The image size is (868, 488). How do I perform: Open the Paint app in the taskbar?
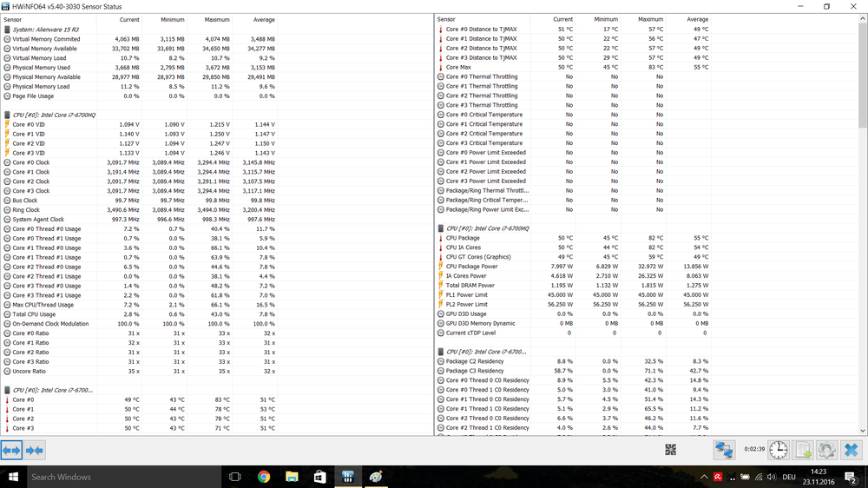376,477
